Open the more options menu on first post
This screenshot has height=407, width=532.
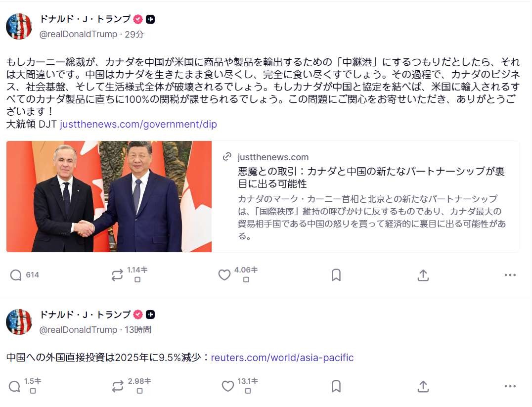click(x=510, y=275)
